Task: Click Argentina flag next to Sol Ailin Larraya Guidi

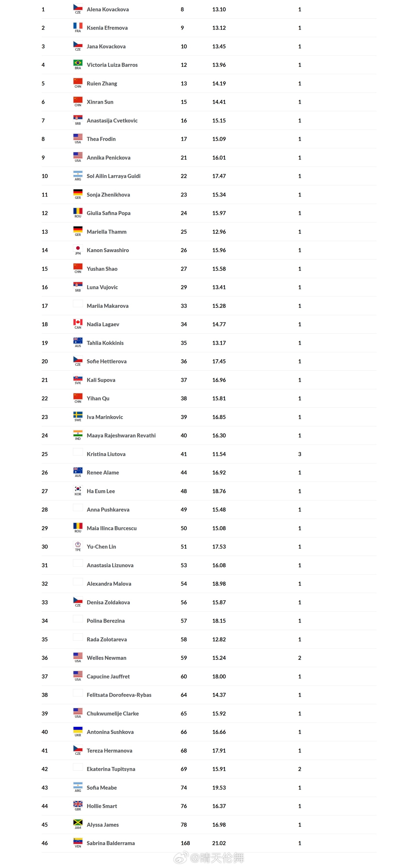Action: (78, 174)
